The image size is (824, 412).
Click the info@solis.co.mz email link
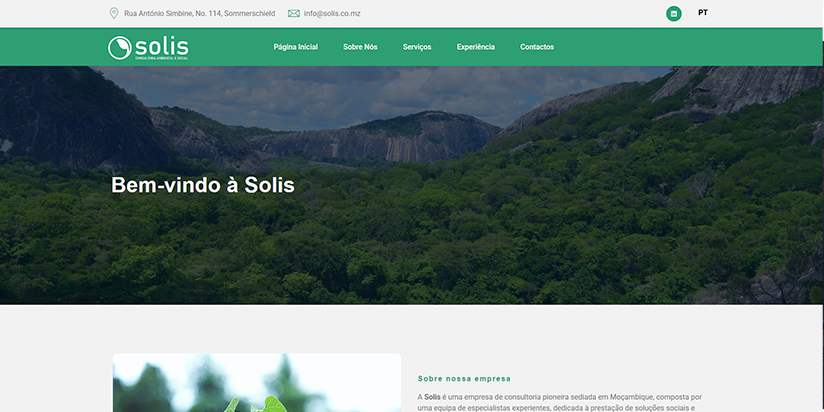click(x=332, y=14)
